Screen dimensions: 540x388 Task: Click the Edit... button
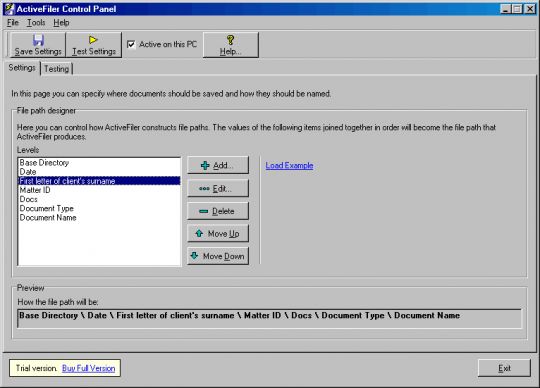(x=218, y=188)
